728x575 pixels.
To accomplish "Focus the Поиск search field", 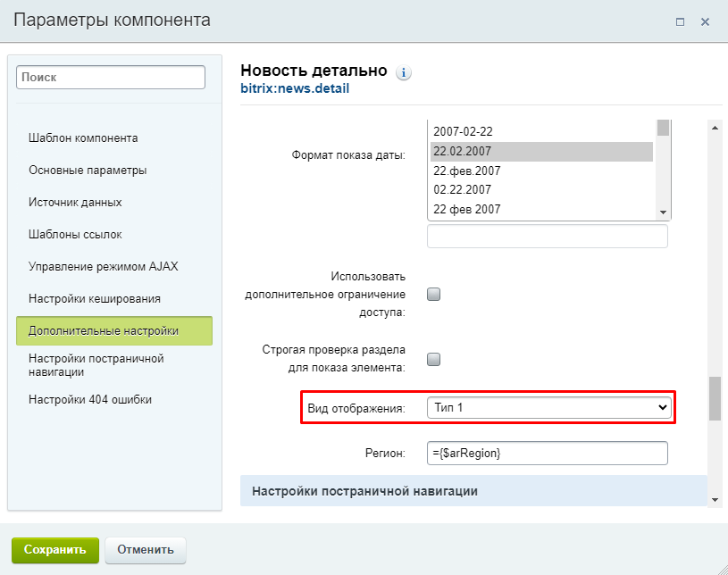I will point(111,77).
